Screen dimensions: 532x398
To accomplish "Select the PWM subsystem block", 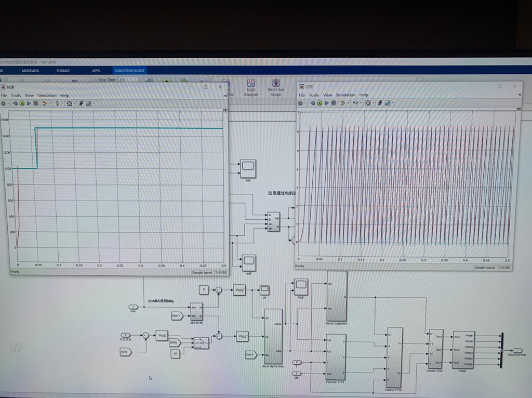I will pyautogui.click(x=463, y=350).
